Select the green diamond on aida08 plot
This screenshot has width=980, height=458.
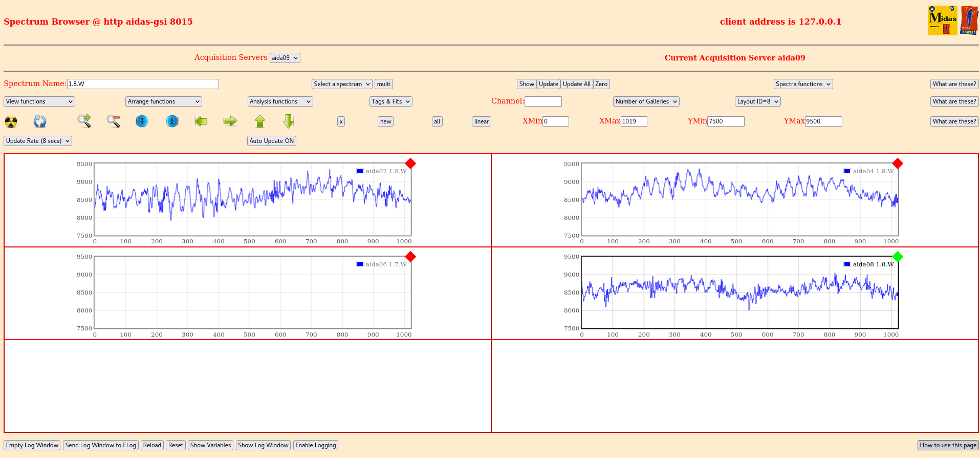pyautogui.click(x=897, y=257)
